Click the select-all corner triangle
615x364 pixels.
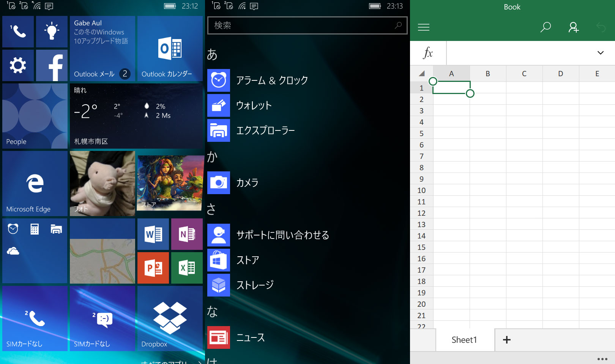[422, 74]
